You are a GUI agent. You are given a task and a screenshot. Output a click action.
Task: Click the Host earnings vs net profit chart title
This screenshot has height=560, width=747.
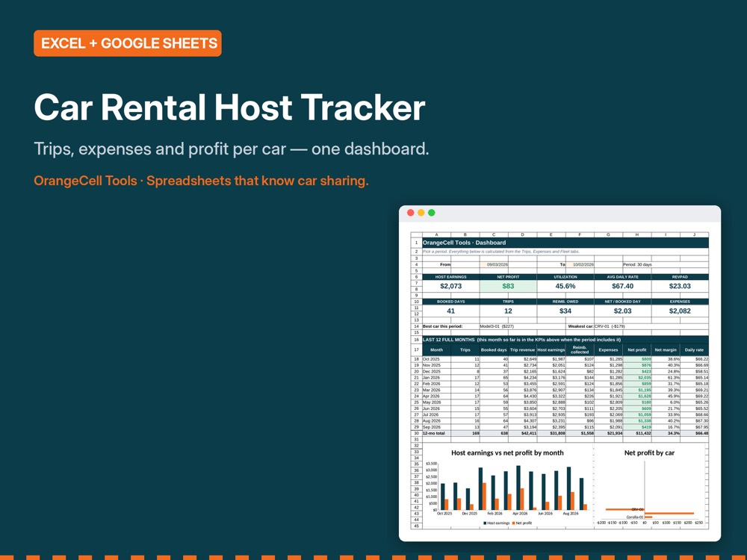click(x=507, y=453)
